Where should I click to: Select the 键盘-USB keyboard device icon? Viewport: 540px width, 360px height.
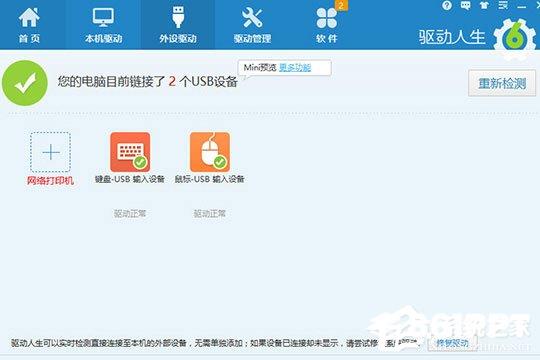130,152
